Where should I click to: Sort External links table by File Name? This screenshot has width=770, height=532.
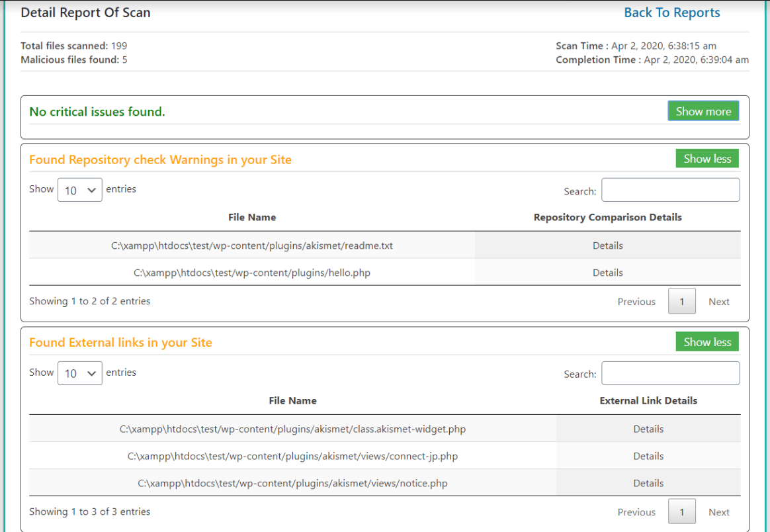292,401
